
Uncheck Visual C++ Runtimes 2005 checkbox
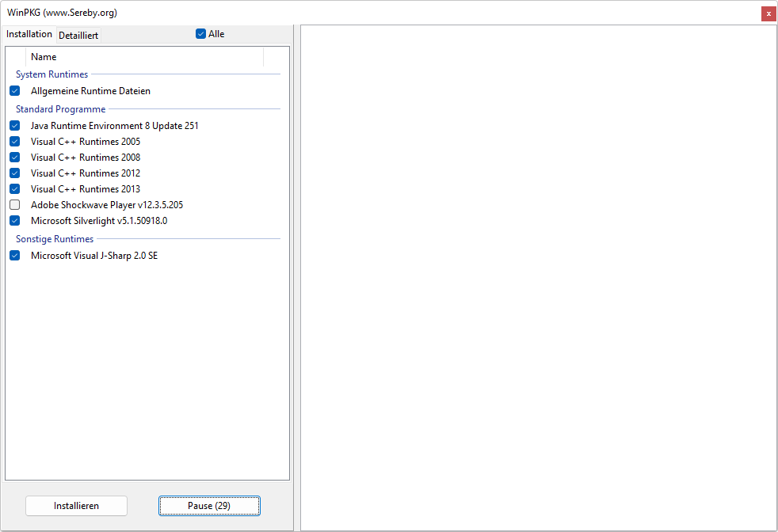click(15, 141)
